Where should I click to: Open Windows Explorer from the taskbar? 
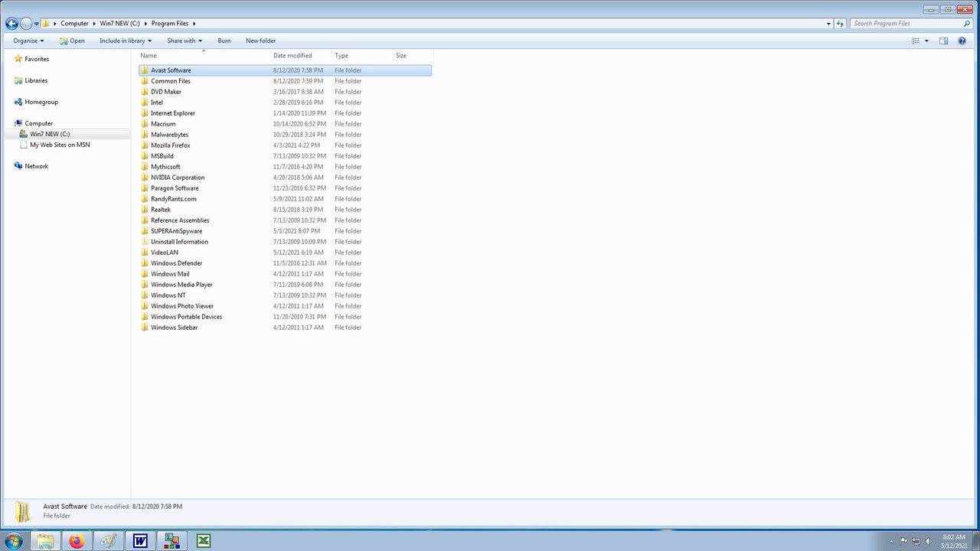[44, 541]
